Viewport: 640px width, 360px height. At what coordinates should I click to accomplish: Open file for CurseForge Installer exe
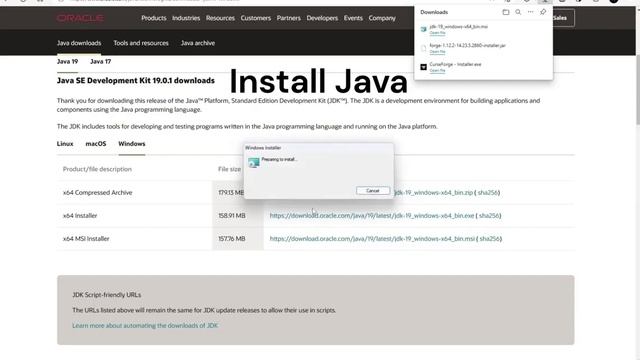pos(437,71)
